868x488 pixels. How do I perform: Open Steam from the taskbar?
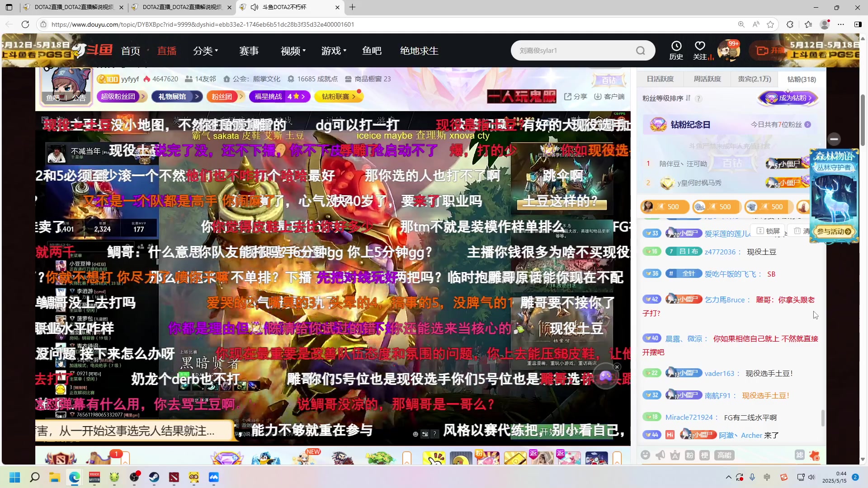coord(154,477)
